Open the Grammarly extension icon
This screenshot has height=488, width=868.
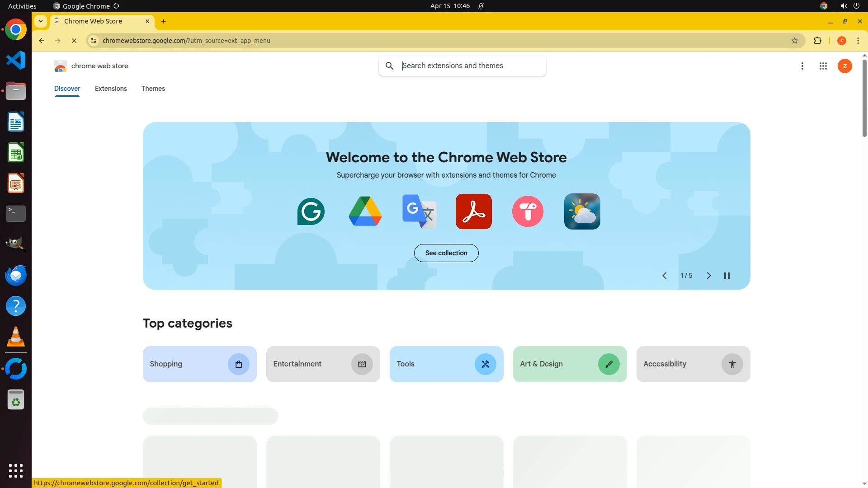click(311, 211)
